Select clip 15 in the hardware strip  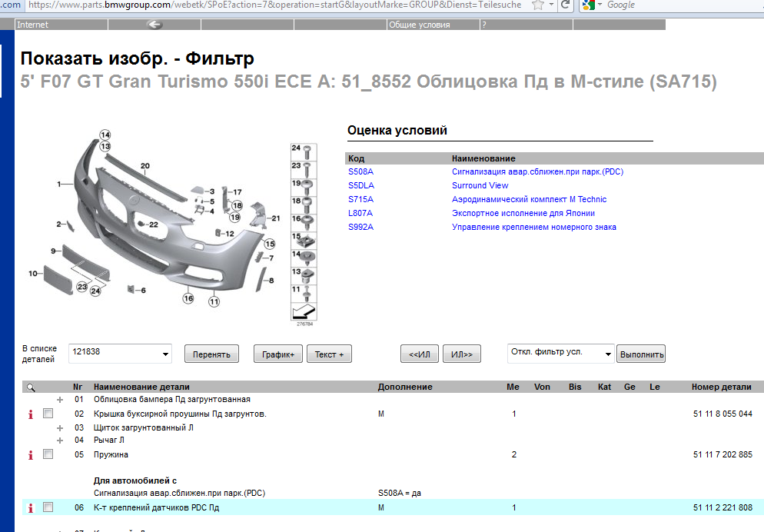(x=304, y=240)
